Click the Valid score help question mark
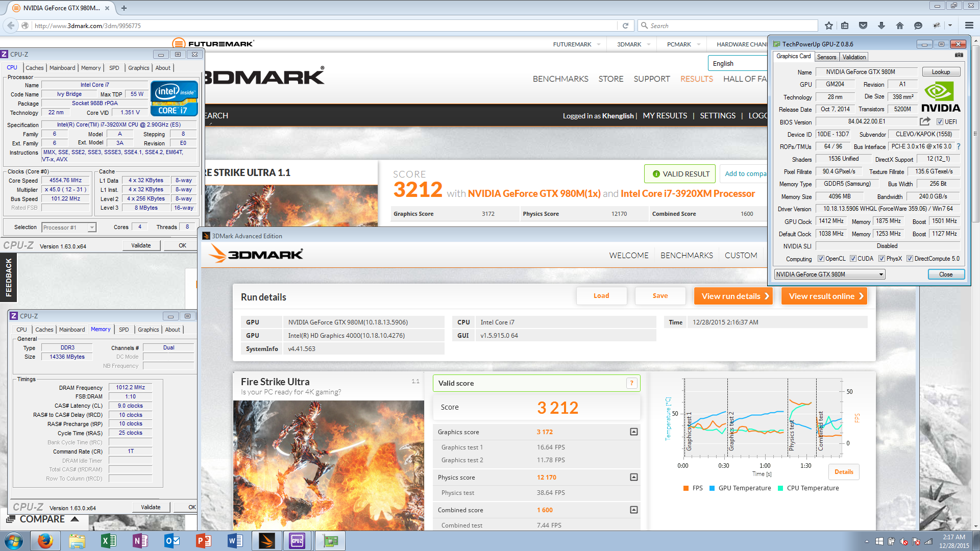This screenshot has width=980, height=551. tap(631, 383)
